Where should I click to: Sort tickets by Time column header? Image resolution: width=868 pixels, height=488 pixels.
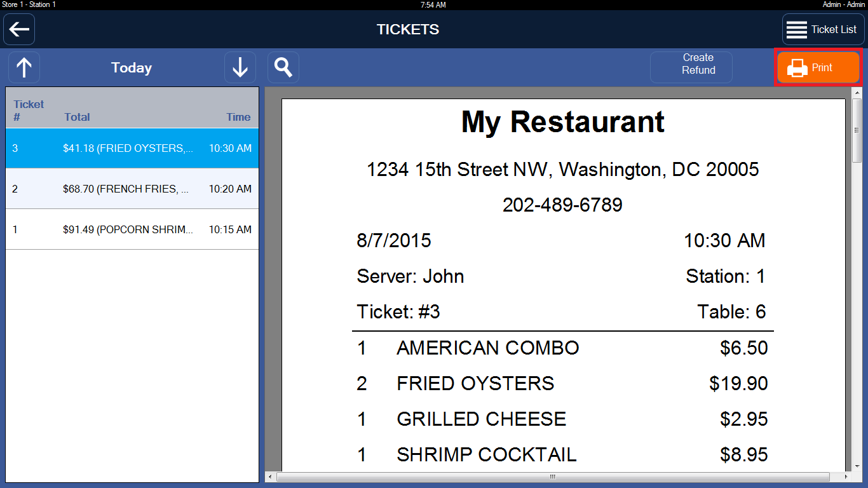tap(238, 117)
